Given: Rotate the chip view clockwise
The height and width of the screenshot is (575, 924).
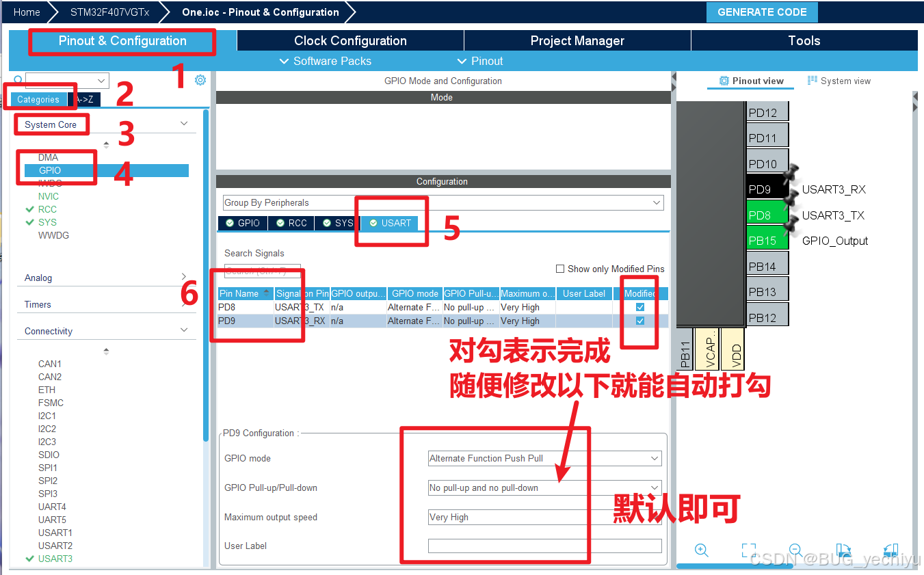Looking at the screenshot, I should [844, 550].
